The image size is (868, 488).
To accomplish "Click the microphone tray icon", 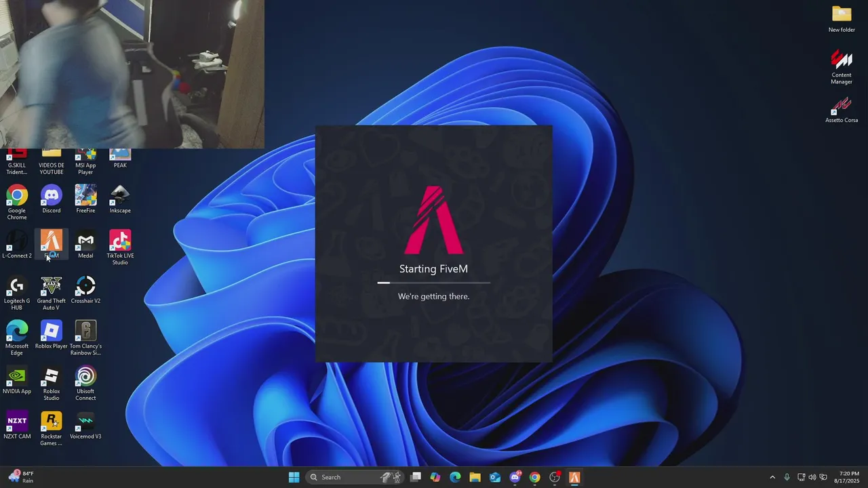I will coord(787,477).
